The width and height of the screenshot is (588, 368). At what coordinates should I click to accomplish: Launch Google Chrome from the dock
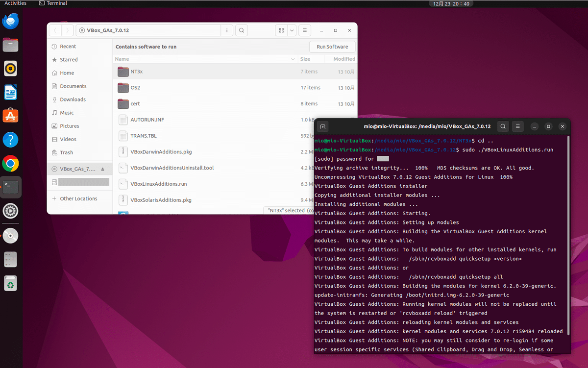[10, 163]
